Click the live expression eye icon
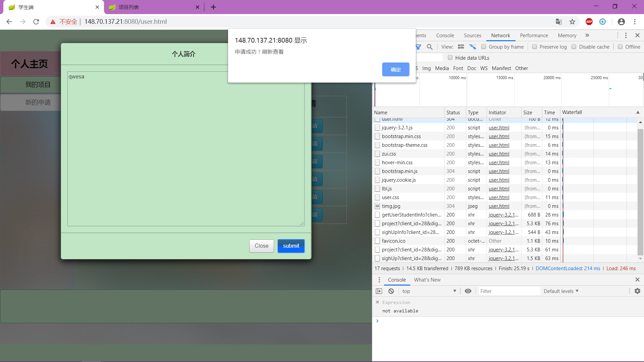This screenshot has height=362, width=644. 468,291
